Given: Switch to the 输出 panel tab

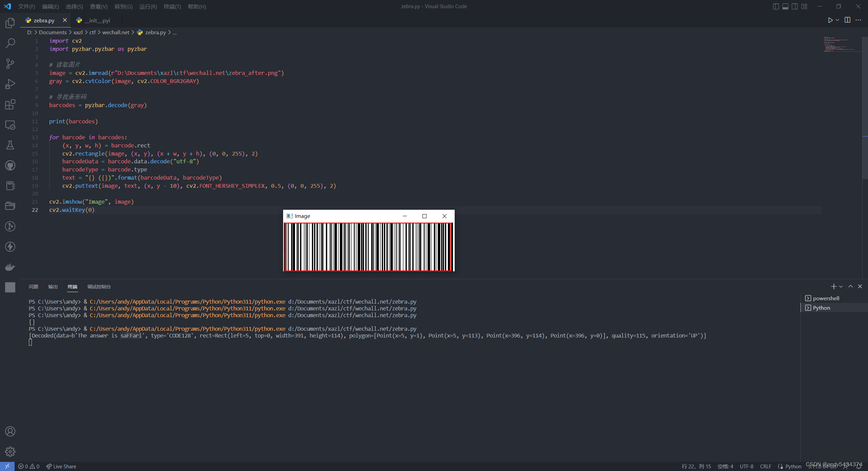Looking at the screenshot, I should (53, 287).
